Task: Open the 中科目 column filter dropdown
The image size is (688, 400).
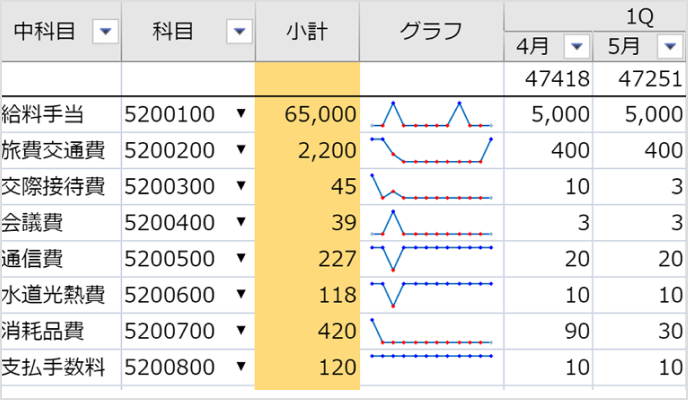Action: click(105, 31)
